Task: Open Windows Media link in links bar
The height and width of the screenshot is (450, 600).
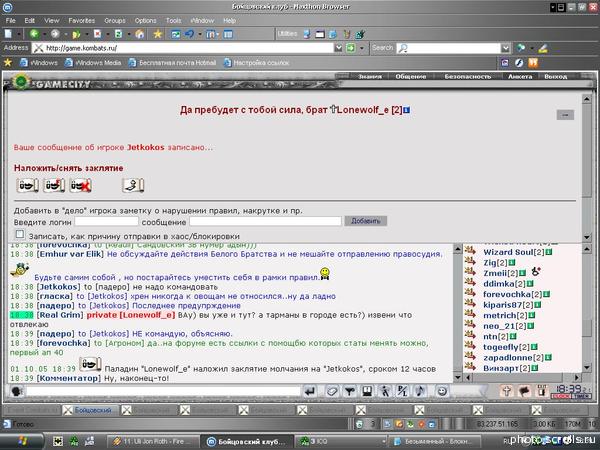Action: [93, 63]
